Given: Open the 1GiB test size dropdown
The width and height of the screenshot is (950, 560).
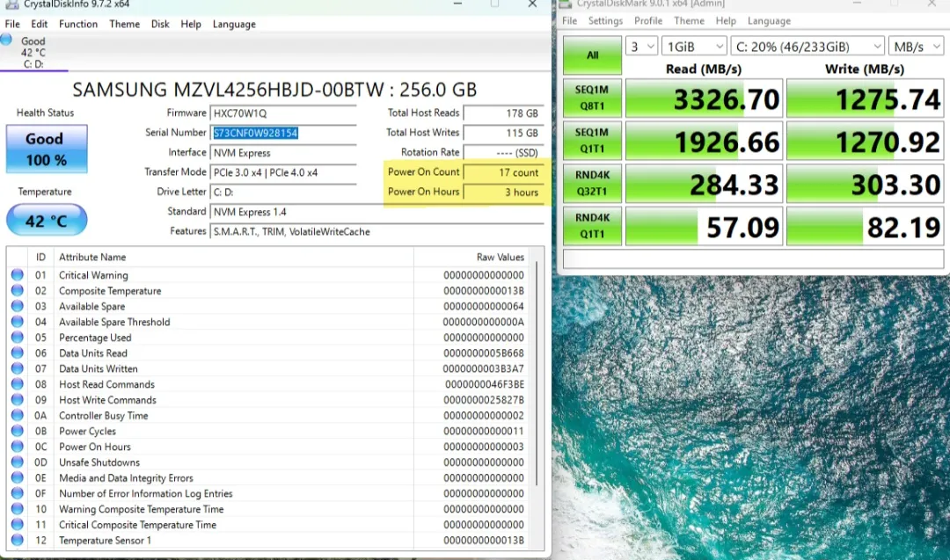Looking at the screenshot, I should (695, 47).
